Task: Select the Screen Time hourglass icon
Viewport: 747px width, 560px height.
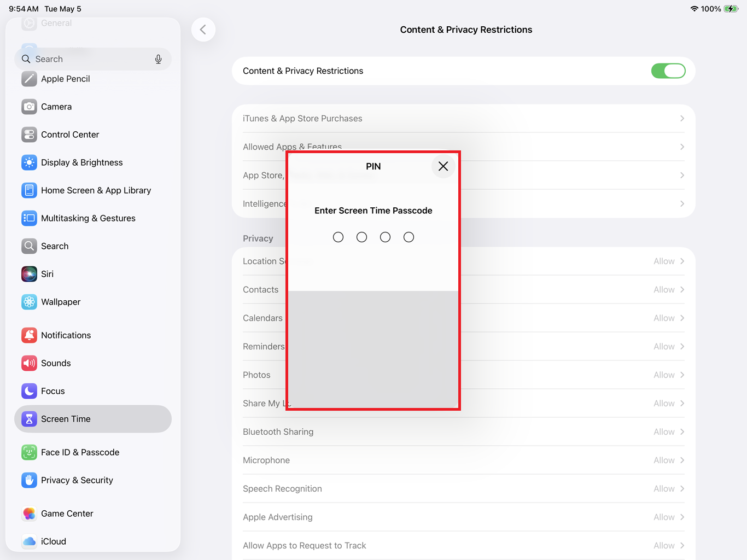Action: click(x=29, y=419)
